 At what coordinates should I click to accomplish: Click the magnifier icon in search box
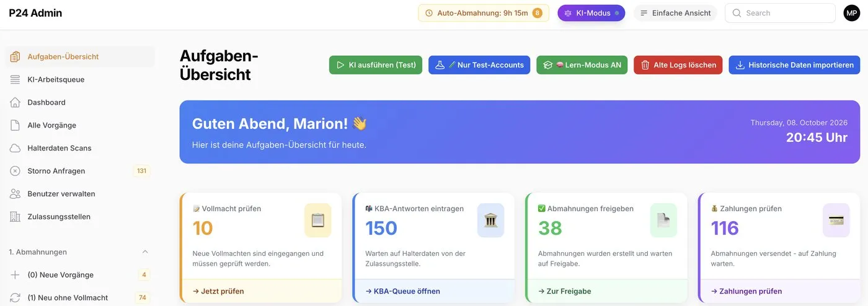737,13
